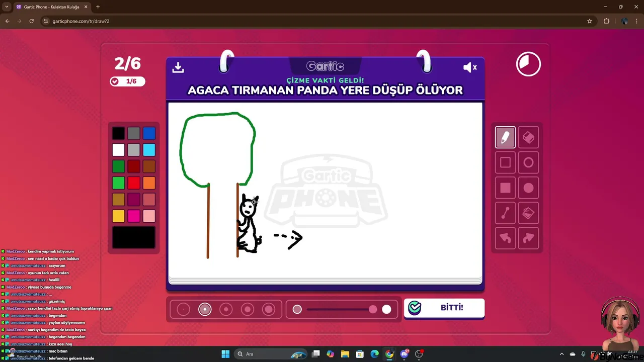Pick the pale pink color swatch
The width and height of the screenshot is (644, 362).
coord(149,216)
